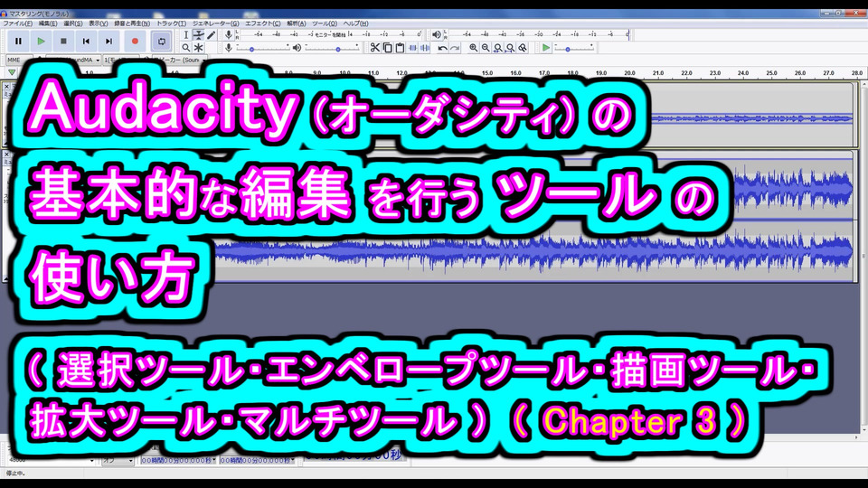The width and height of the screenshot is (868, 488).
Task: Click the Play-at-speed green button
Action: tap(546, 48)
